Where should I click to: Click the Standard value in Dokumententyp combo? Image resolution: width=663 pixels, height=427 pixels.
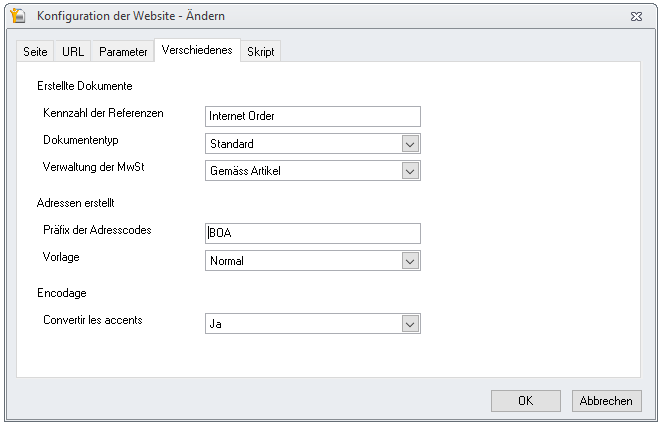pos(232,144)
